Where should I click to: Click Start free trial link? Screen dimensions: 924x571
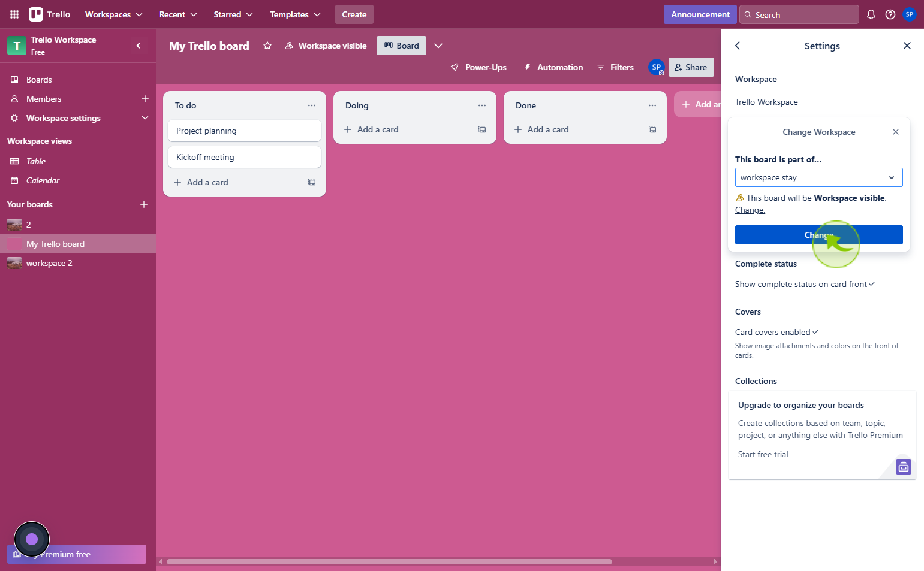coord(763,454)
